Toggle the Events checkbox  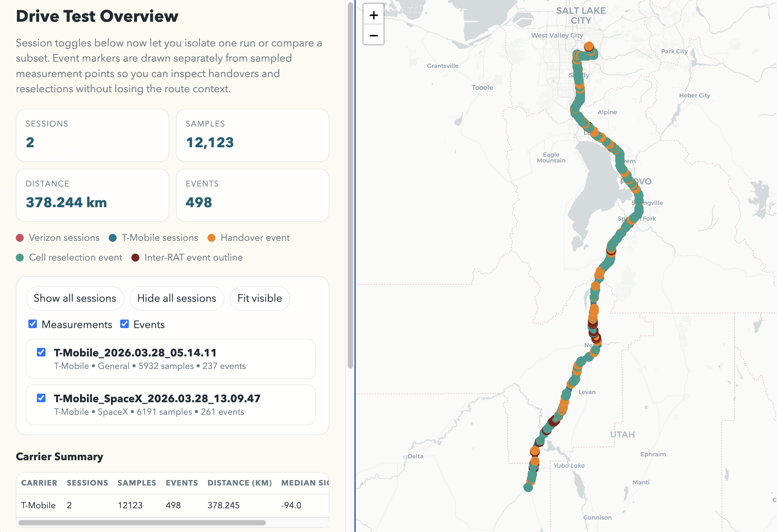pyautogui.click(x=125, y=324)
